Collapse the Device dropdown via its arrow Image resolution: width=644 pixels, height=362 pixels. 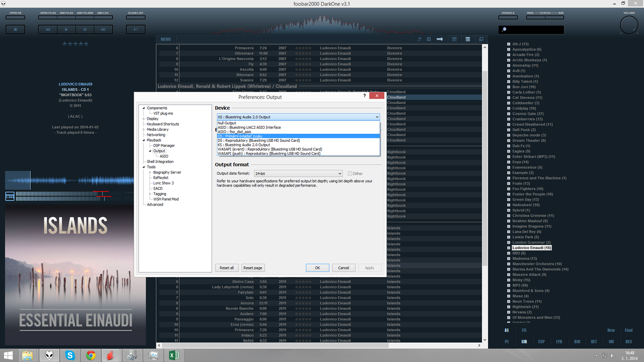pyautogui.click(x=377, y=117)
